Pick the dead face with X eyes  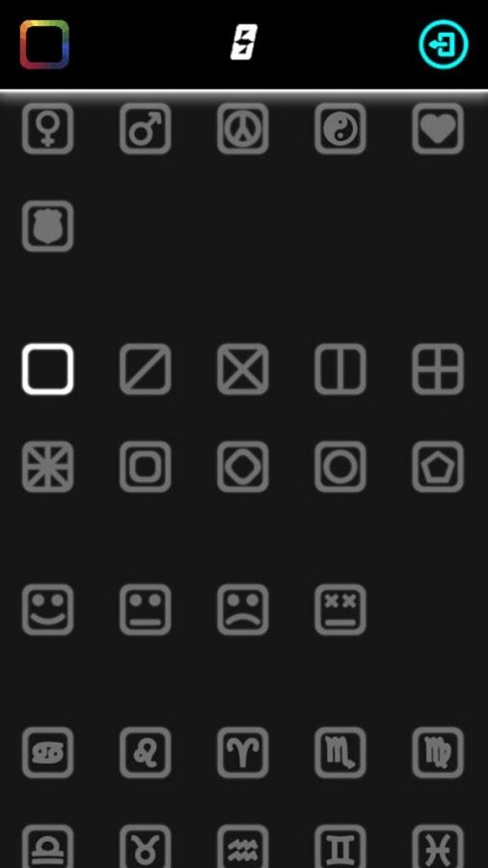click(340, 610)
